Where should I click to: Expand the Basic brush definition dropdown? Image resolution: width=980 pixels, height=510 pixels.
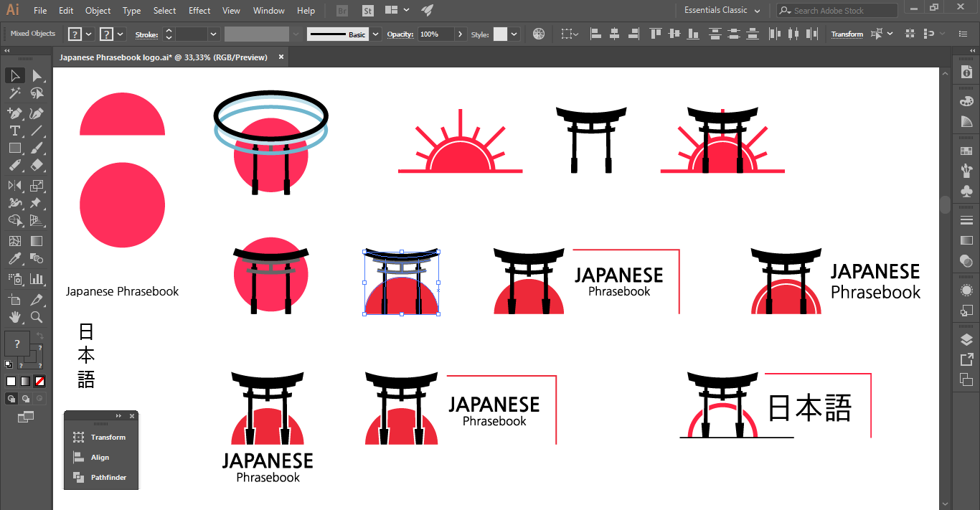pyautogui.click(x=376, y=34)
